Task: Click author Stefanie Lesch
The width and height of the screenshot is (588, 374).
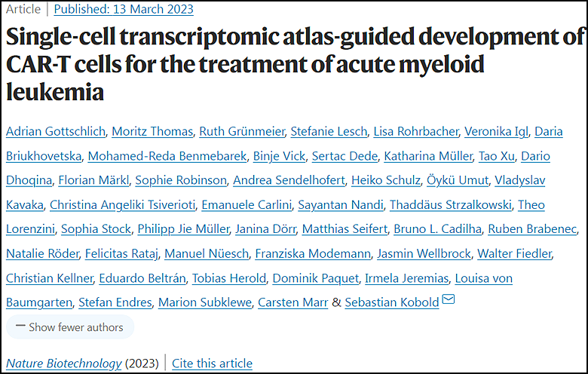Action: tap(329, 131)
